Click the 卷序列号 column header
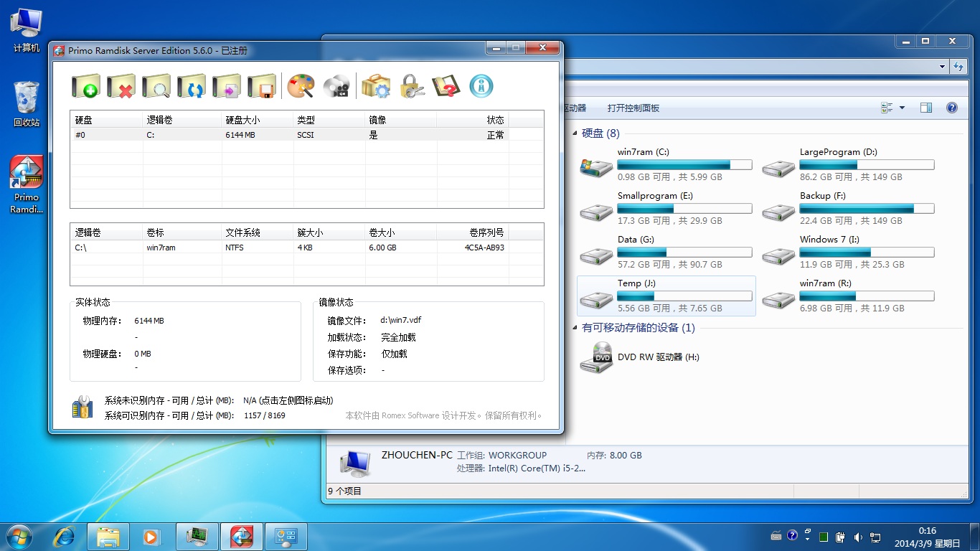This screenshot has height=551, width=980. (x=472, y=232)
